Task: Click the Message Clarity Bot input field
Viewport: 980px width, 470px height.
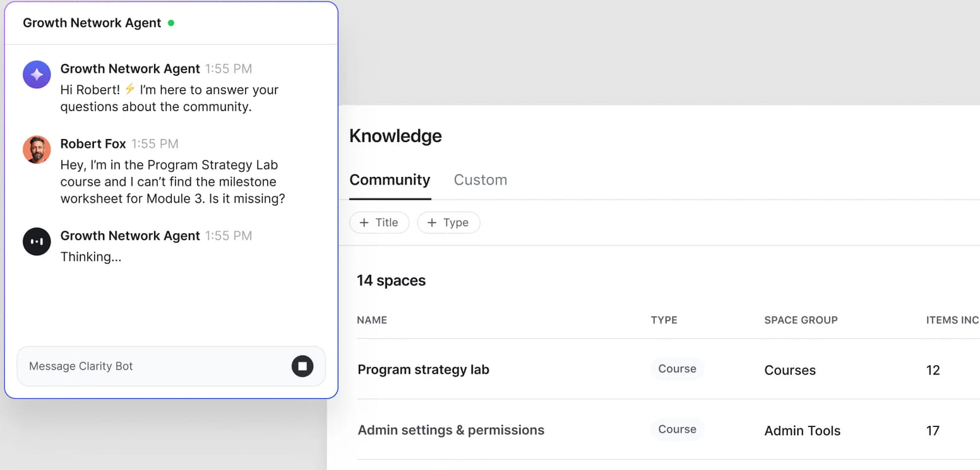Action: click(x=171, y=366)
